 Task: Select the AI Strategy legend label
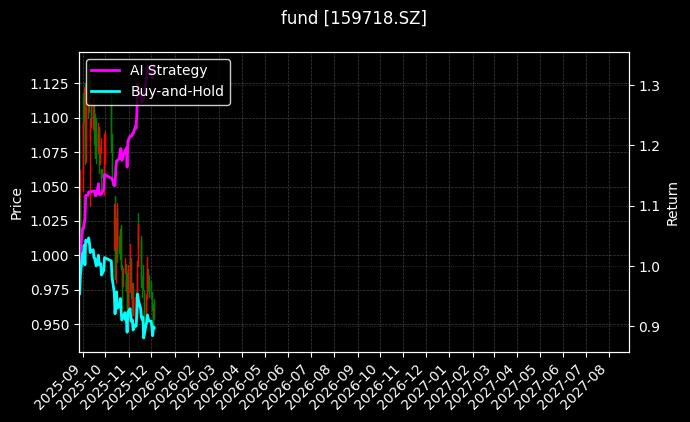point(168,70)
